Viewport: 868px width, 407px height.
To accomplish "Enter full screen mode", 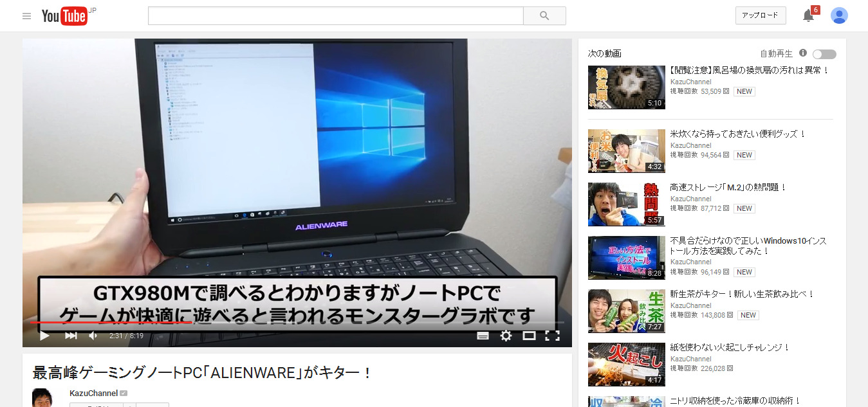I will pos(552,336).
